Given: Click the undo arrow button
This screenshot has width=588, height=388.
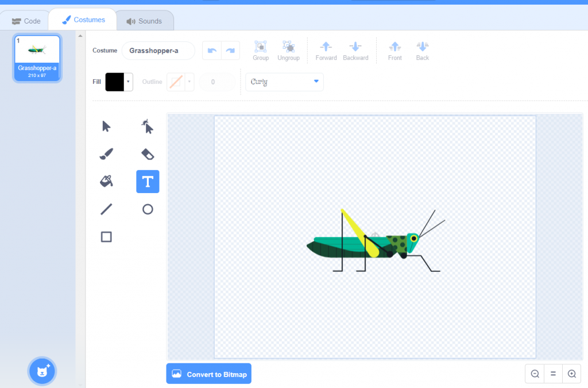Looking at the screenshot, I should [212, 51].
